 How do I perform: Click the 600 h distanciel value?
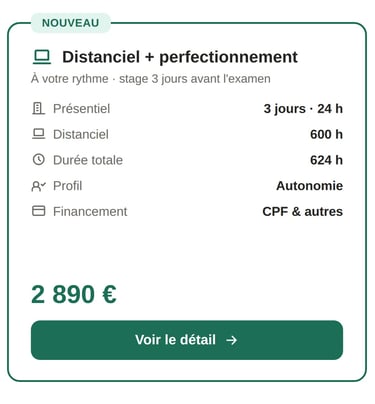(x=326, y=134)
